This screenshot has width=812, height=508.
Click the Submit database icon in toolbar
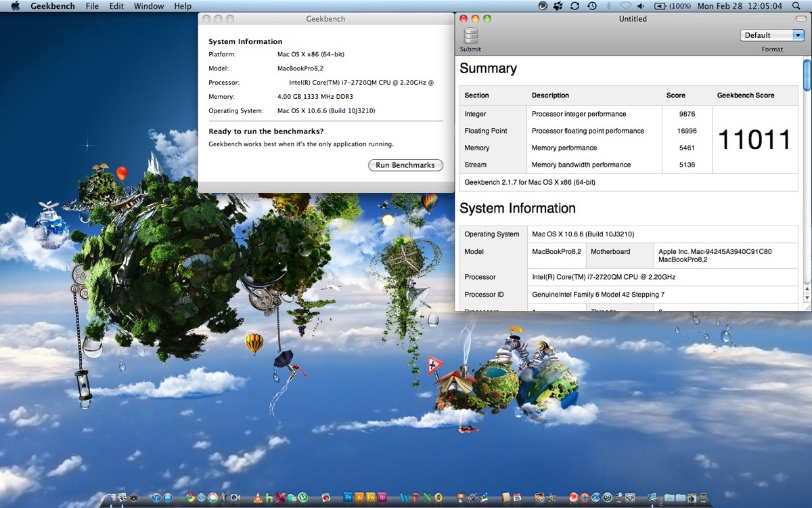470,36
